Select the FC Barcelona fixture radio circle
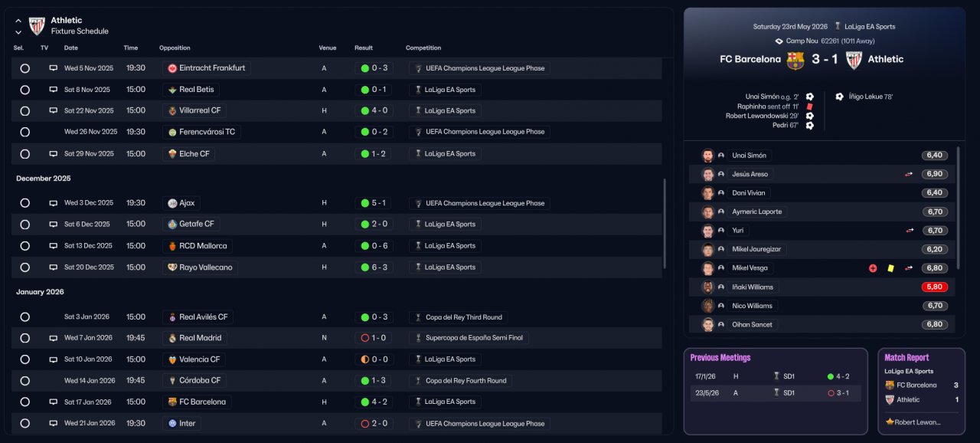 pyautogui.click(x=24, y=402)
